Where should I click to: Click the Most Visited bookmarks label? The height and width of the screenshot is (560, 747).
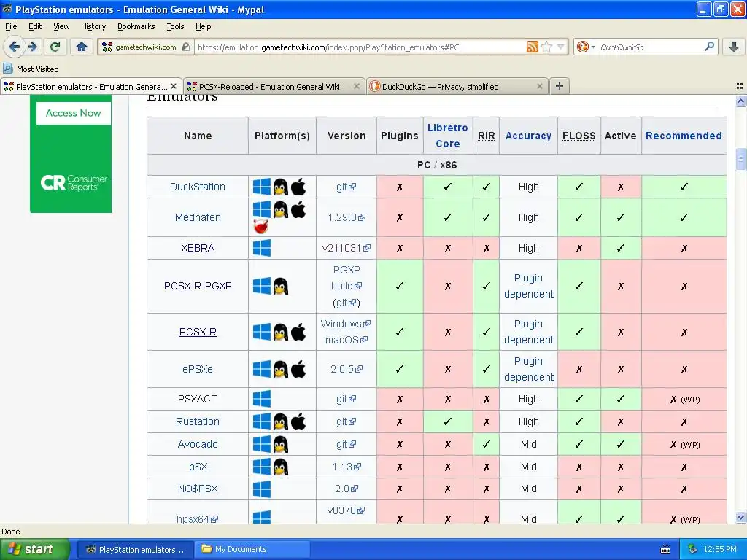coord(38,69)
